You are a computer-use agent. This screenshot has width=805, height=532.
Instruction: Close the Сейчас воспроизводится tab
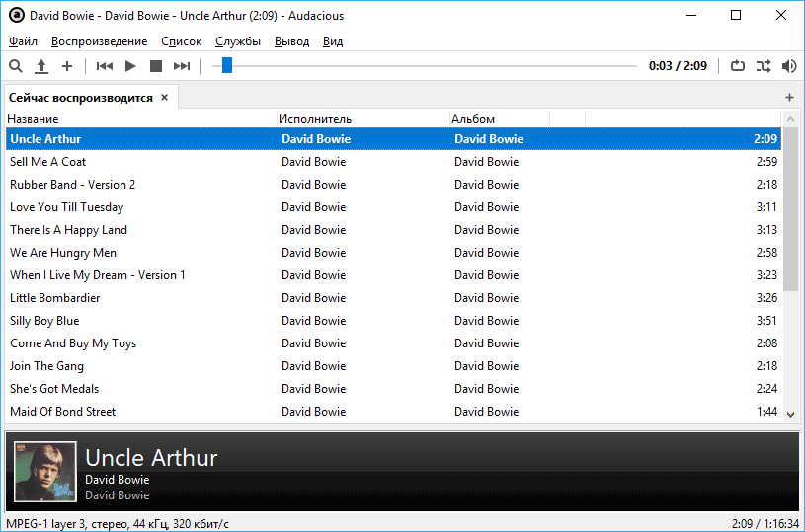[164, 98]
